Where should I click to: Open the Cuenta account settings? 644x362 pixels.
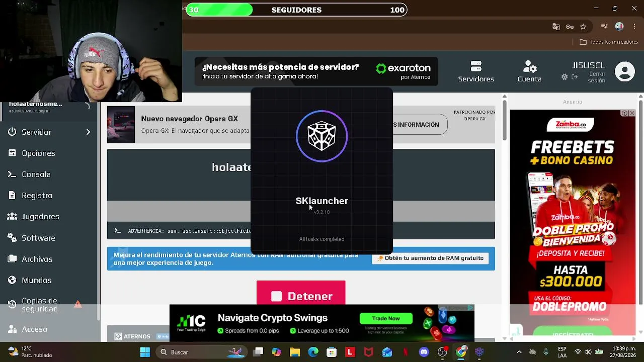point(529,72)
